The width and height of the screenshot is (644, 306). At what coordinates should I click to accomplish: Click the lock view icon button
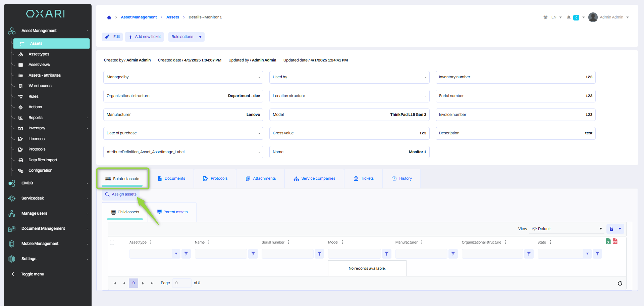pos(611,229)
